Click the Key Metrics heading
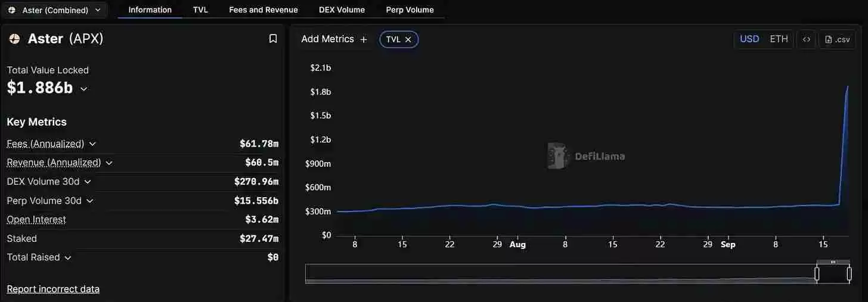 [x=36, y=122]
